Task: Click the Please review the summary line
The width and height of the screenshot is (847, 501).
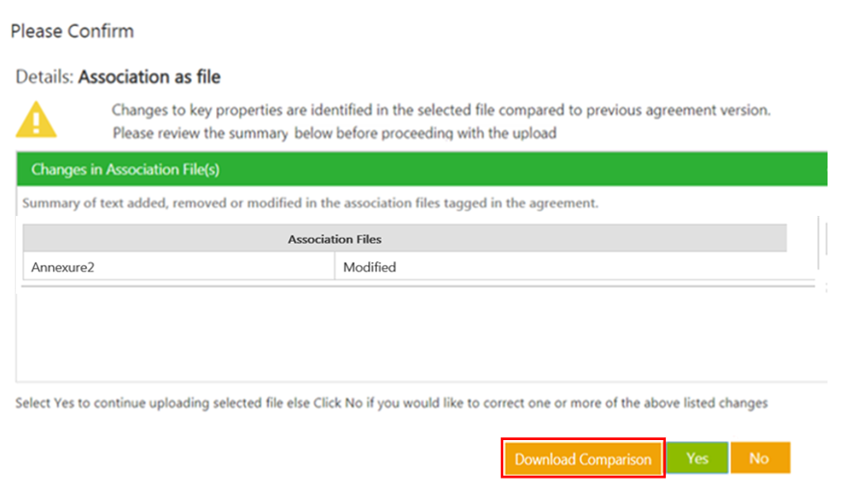Action: 334,132
